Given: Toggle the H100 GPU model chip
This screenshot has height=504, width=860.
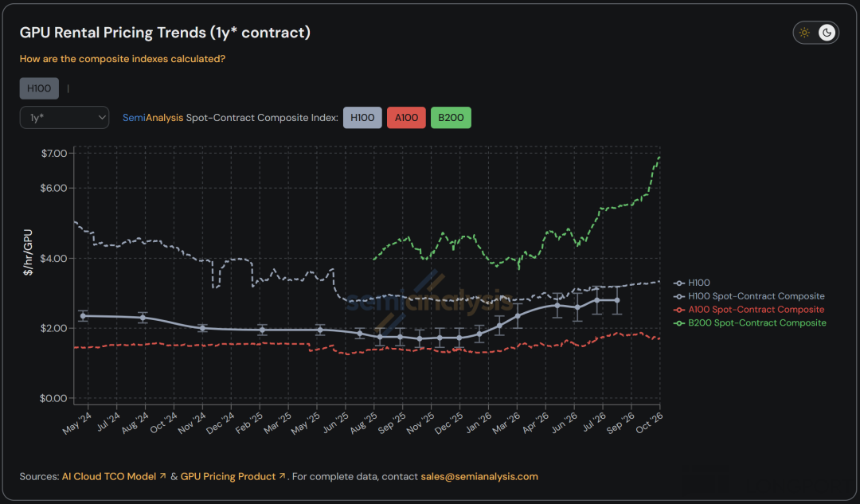Looking at the screenshot, I should click(x=39, y=88).
